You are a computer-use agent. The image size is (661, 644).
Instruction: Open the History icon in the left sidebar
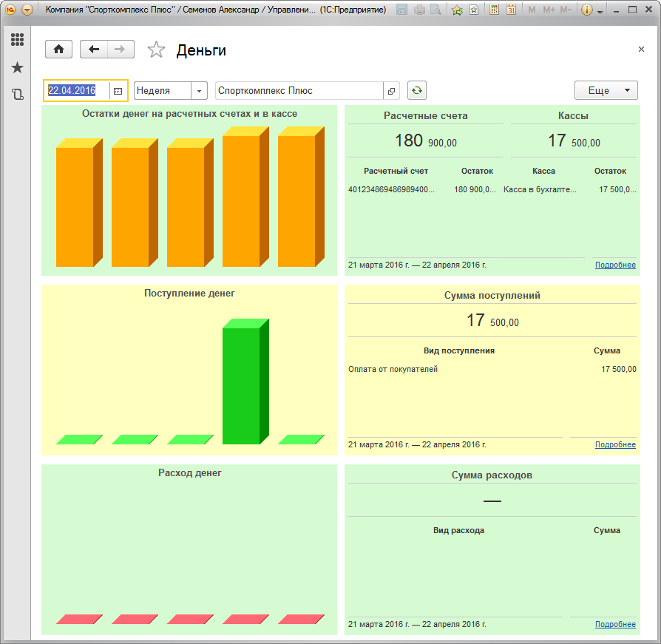click(x=17, y=95)
